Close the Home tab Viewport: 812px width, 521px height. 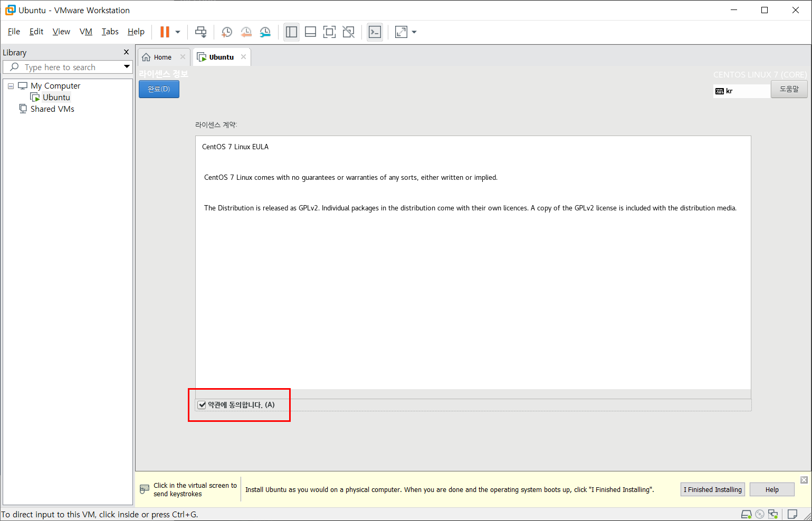183,56
